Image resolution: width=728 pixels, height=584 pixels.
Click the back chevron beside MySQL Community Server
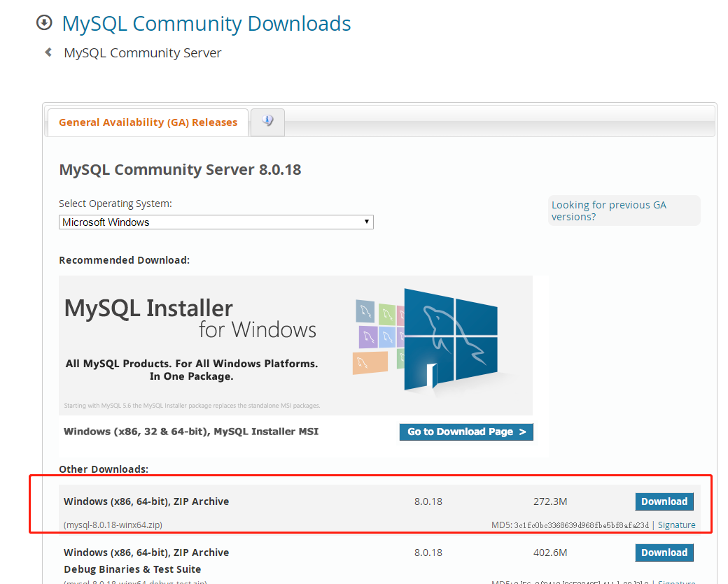tap(48, 52)
